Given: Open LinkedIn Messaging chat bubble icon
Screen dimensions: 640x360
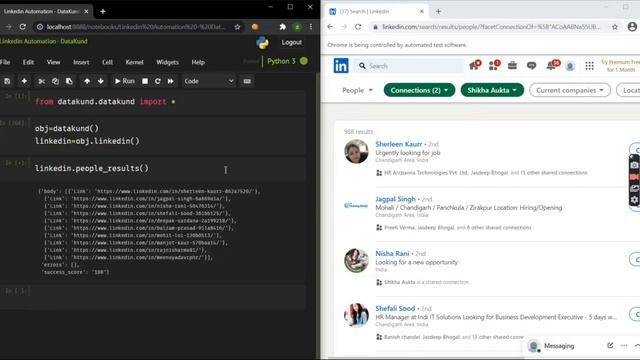Looking at the screenshot, I should 531,66.
